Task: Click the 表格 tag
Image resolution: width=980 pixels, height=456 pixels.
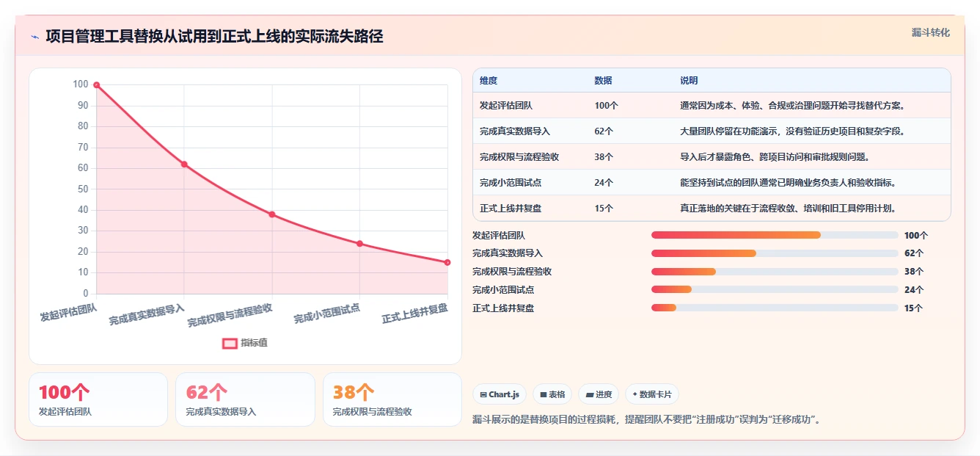Action: 552,394
